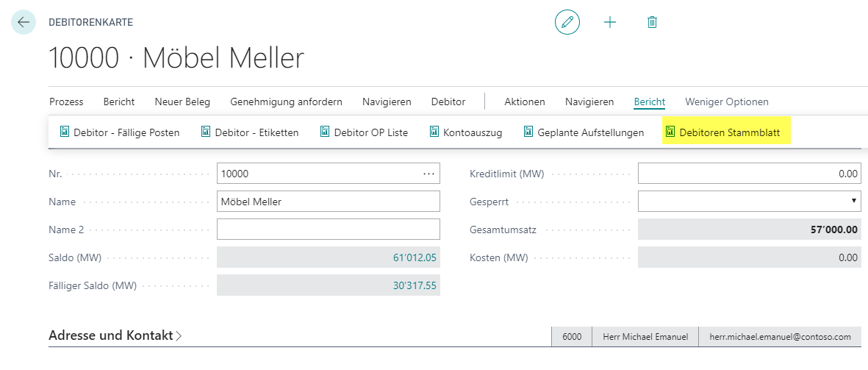Click into the Nr. input field
The height and width of the screenshot is (370, 868).
[329, 174]
